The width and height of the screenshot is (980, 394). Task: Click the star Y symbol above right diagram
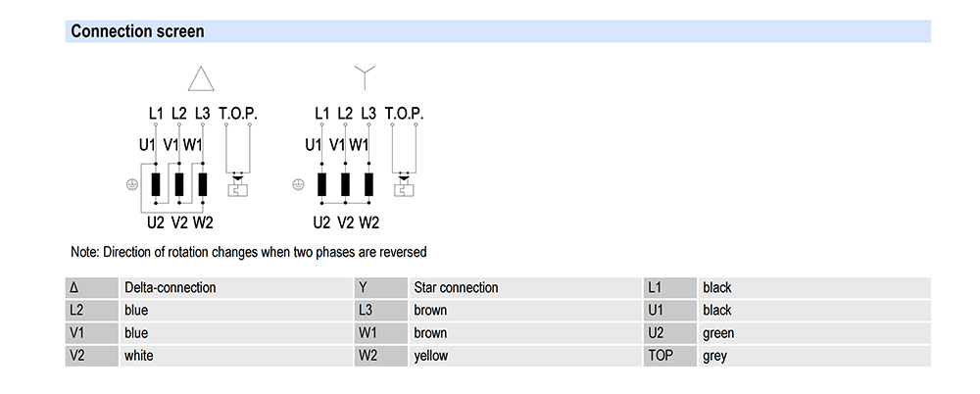(x=364, y=75)
